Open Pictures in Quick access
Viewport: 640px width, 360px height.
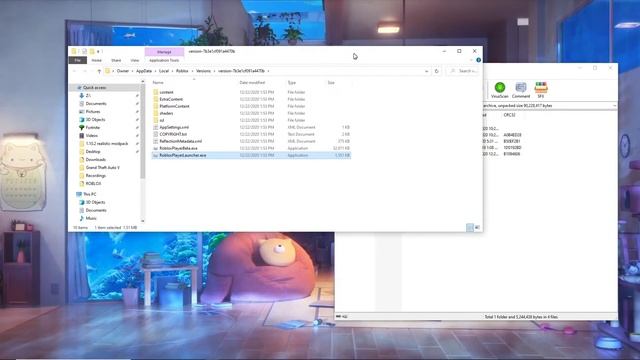(93, 111)
